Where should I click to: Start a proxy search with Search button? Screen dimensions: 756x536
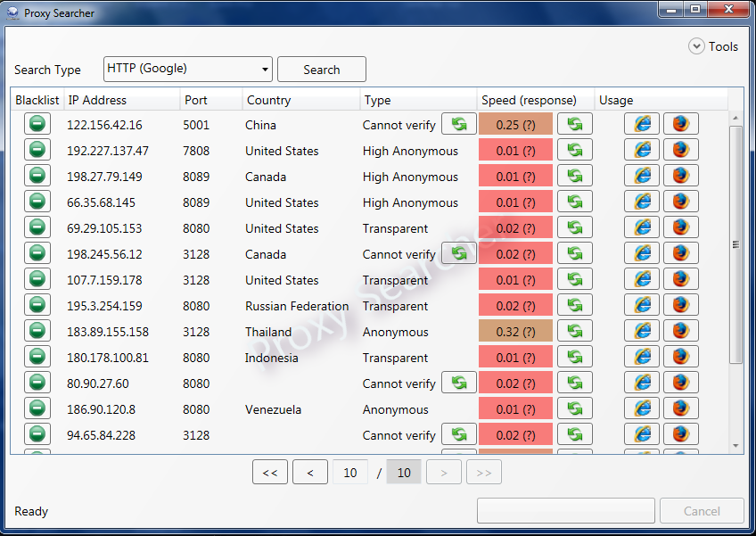(322, 69)
